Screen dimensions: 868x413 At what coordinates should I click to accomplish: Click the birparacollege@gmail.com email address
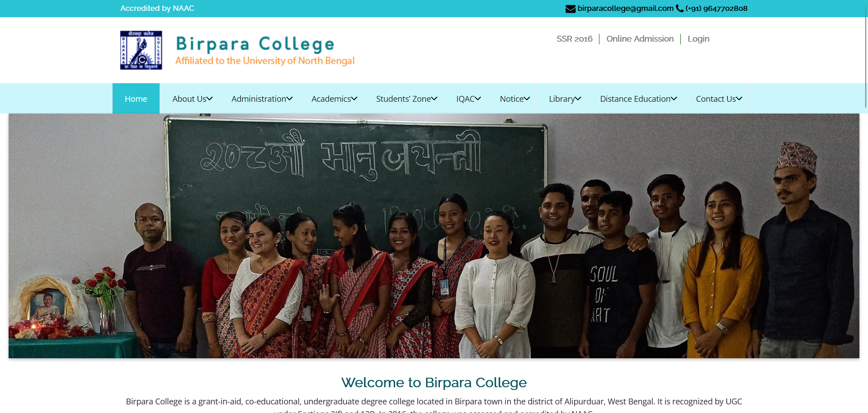click(x=625, y=8)
